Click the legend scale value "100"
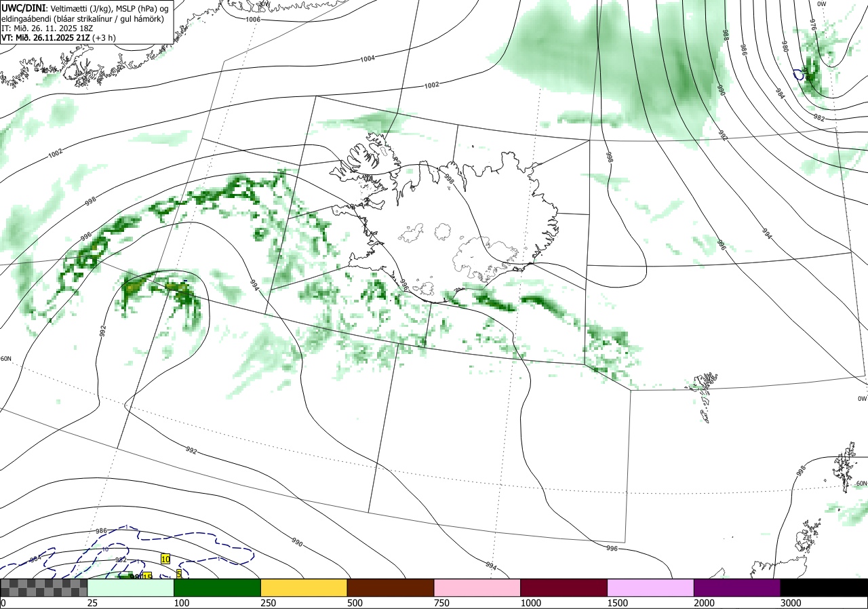This screenshot has width=868, height=609. [x=182, y=603]
